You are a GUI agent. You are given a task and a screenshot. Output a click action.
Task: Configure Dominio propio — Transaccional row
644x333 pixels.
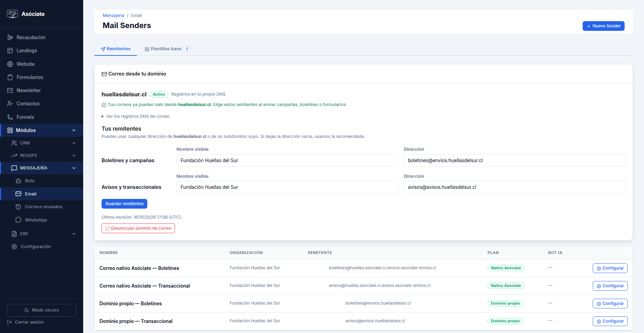610,321
